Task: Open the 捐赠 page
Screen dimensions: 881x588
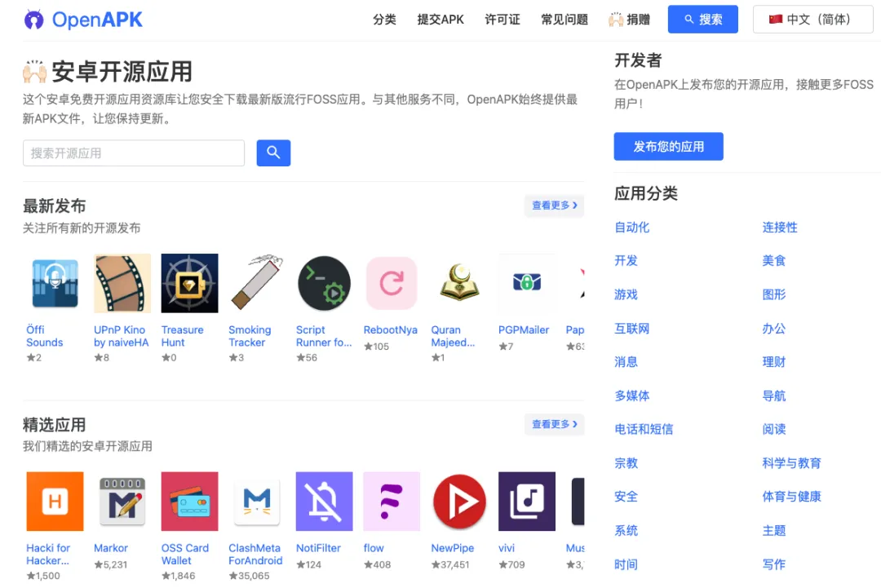Action: [629, 20]
